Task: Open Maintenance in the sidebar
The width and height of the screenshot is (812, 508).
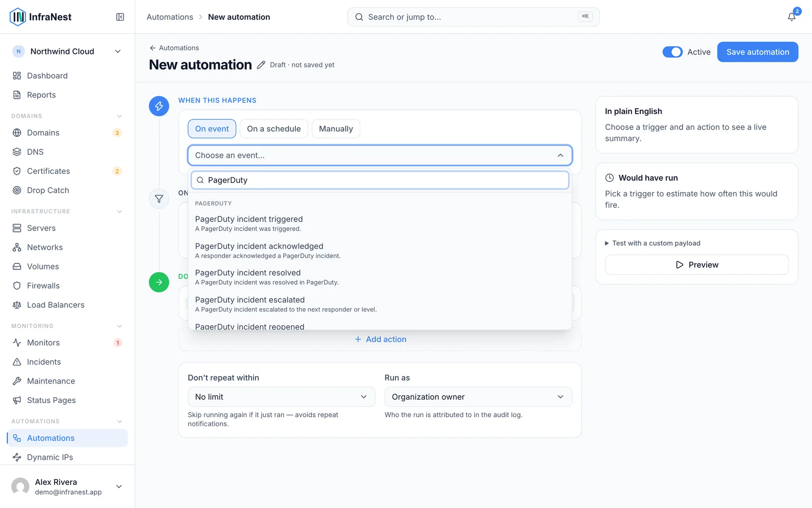Action: (67, 381)
